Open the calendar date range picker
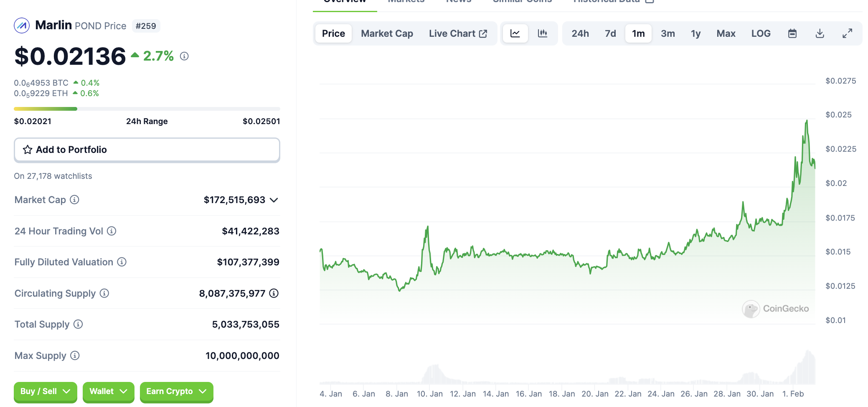This screenshot has height=407, width=868. click(792, 33)
